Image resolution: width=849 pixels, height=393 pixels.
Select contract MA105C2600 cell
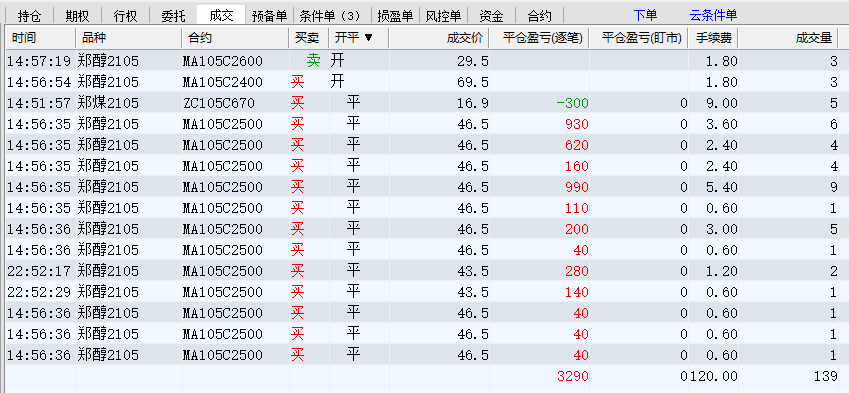(223, 61)
